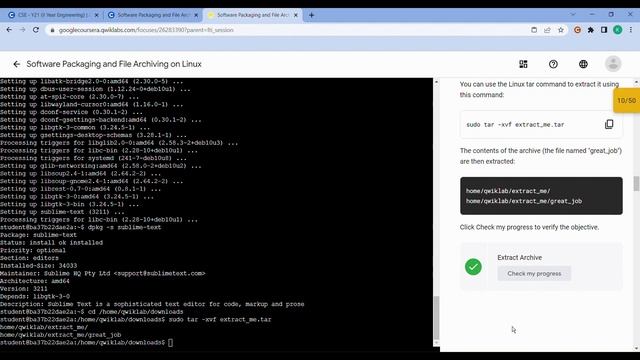
Task: Click the 'Click Check my progress to verify' sentence
Action: coord(529,227)
